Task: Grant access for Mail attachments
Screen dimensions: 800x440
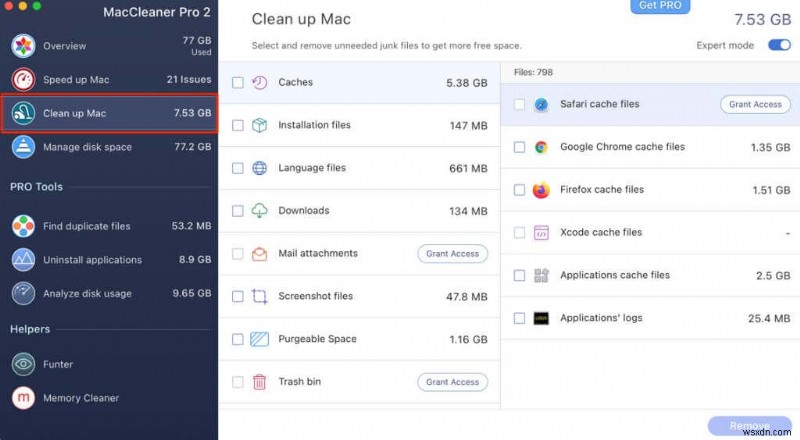Action: point(453,254)
